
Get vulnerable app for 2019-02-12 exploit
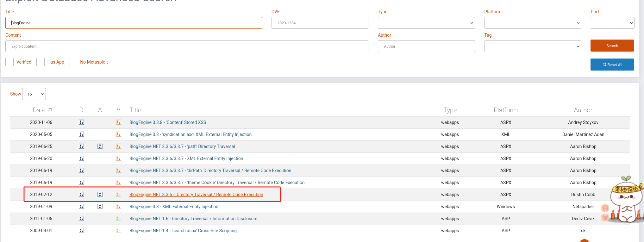tap(100, 195)
